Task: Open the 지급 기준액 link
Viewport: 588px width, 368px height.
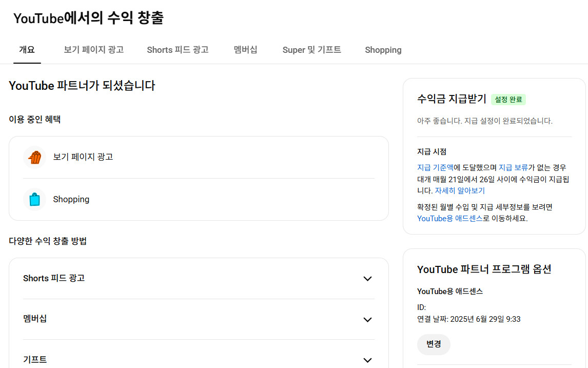Action: (436, 167)
